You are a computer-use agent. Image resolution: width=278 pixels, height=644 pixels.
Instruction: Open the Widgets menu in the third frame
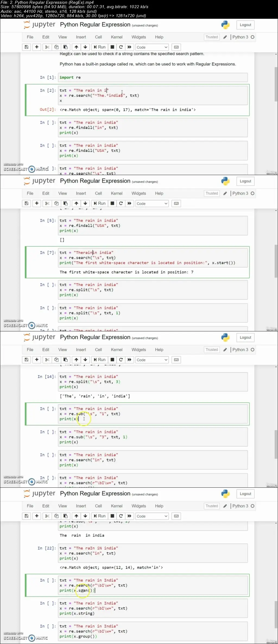pos(139,350)
